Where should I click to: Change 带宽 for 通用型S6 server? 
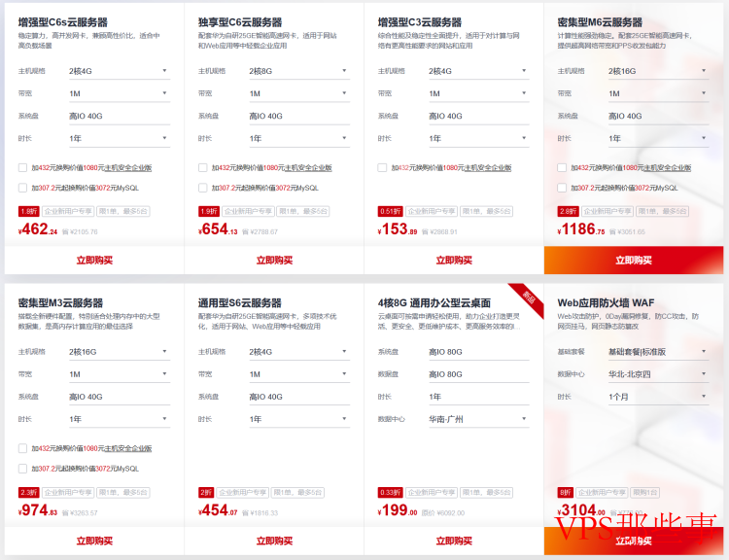[x=299, y=374]
